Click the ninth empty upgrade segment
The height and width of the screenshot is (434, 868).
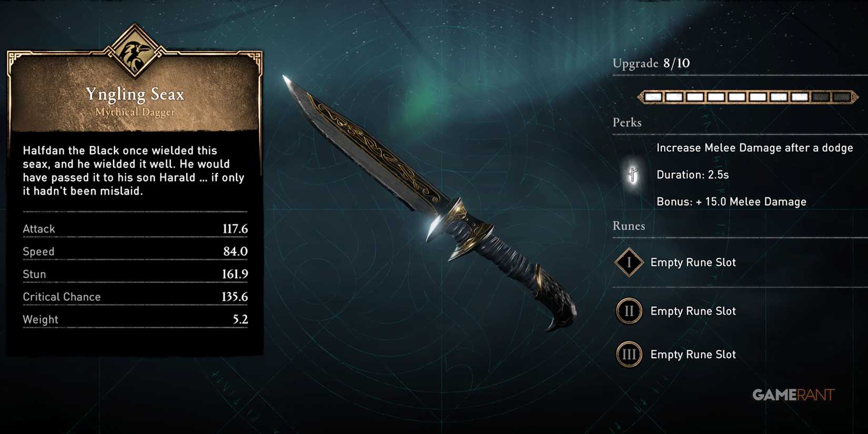click(x=820, y=97)
